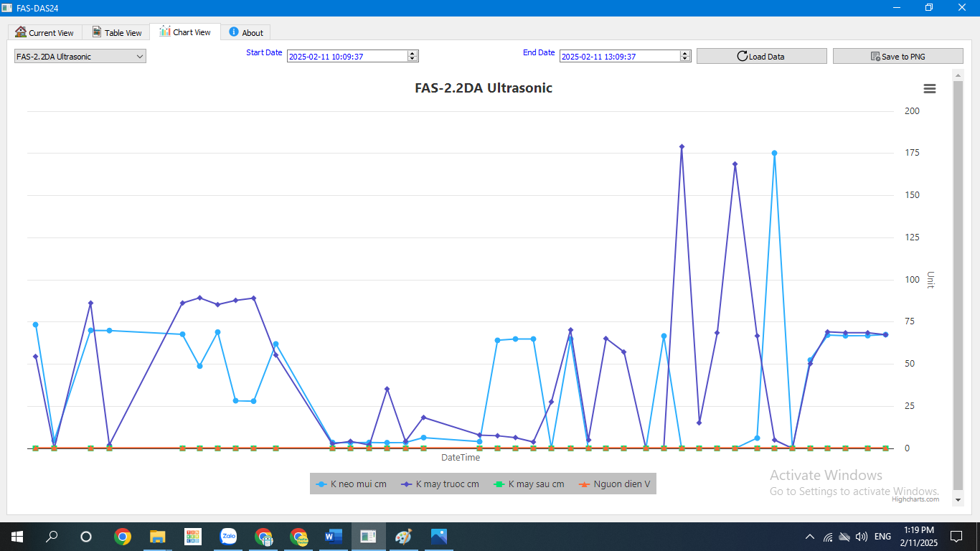
Task: Switch to the Table View tab
Action: click(x=117, y=32)
